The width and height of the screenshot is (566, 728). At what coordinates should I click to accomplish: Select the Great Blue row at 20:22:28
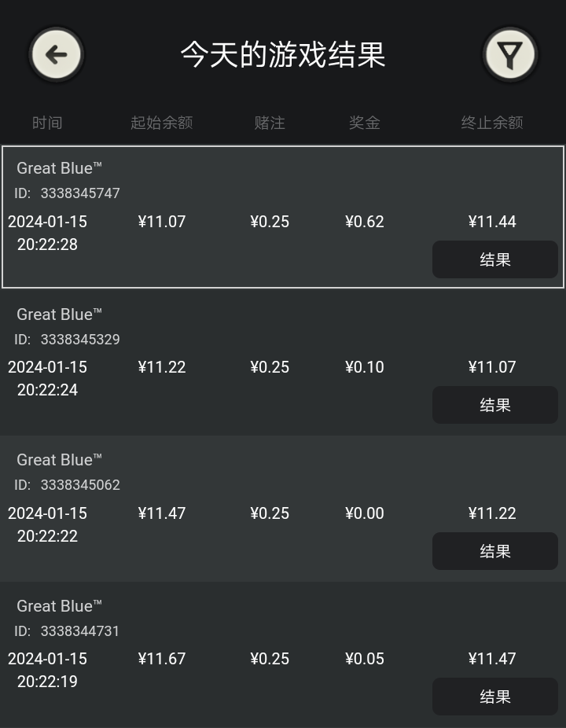point(283,217)
